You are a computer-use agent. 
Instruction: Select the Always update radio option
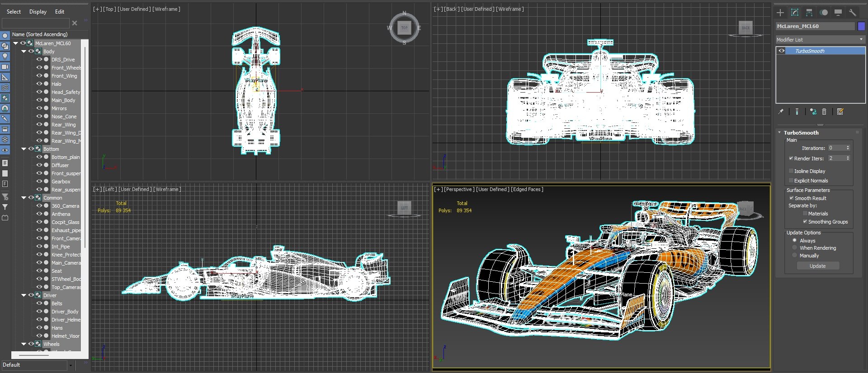coord(795,241)
